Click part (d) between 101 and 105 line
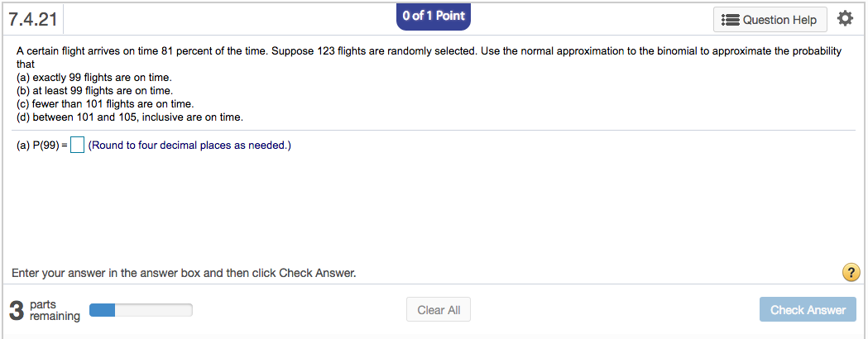Image resolution: width=868 pixels, height=339 pixels. point(130,117)
